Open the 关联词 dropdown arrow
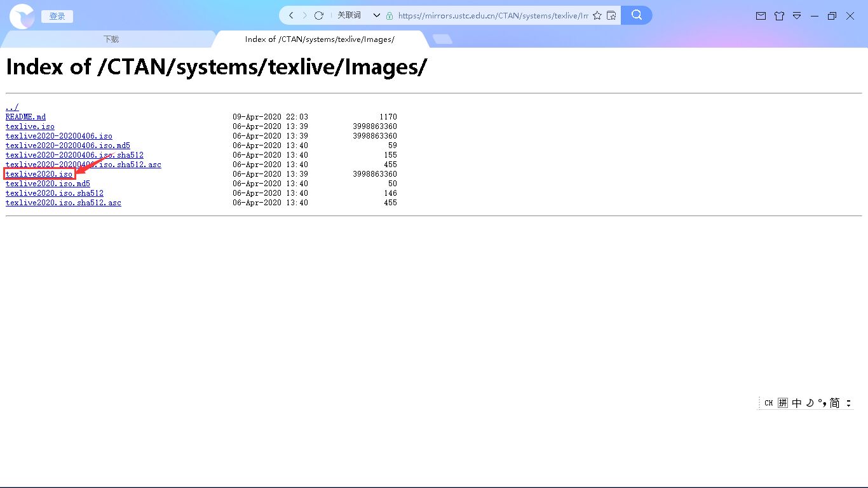Viewport: 868px width, 488px height. 376,15
